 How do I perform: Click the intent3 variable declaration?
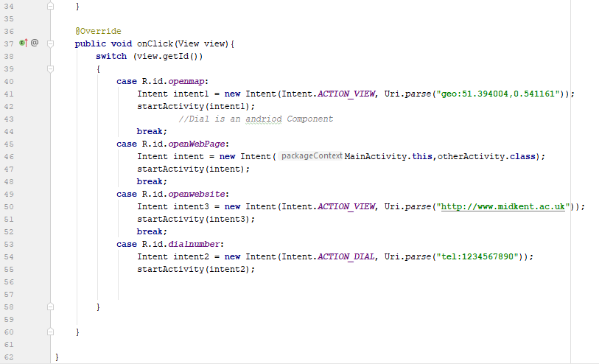191,206
